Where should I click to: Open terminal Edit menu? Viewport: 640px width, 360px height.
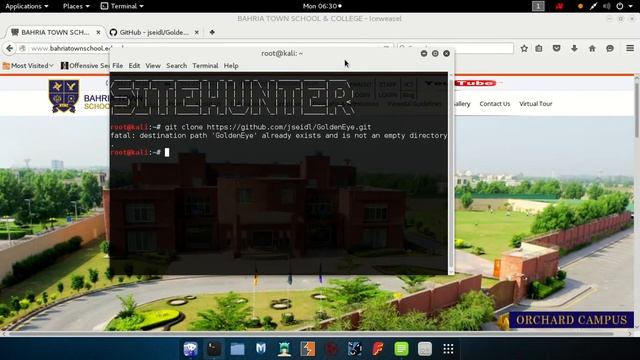pos(134,66)
